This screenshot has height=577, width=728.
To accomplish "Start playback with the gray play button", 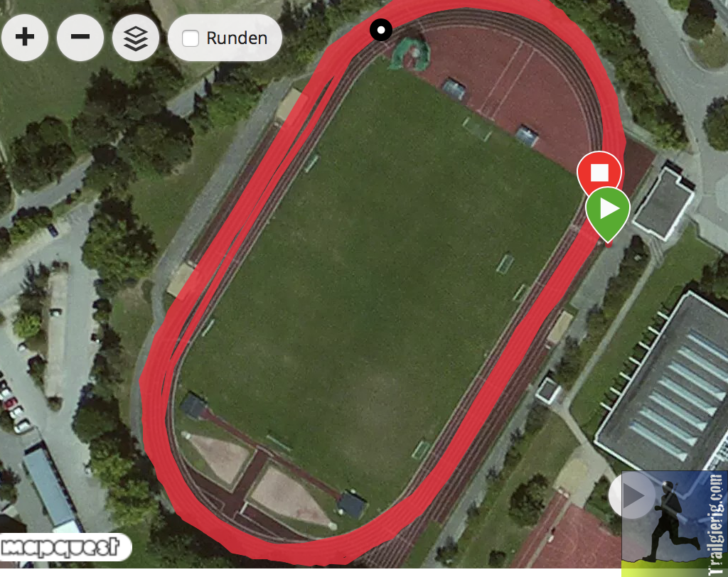I will pos(632,495).
